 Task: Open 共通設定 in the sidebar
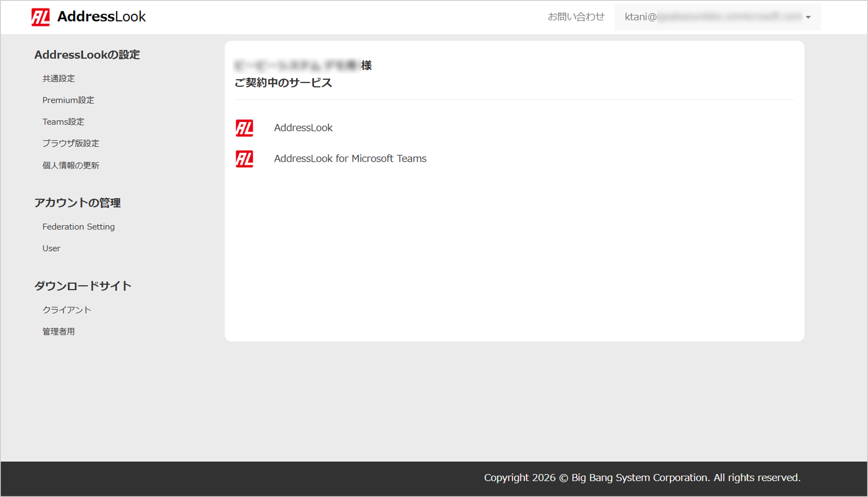(x=58, y=78)
